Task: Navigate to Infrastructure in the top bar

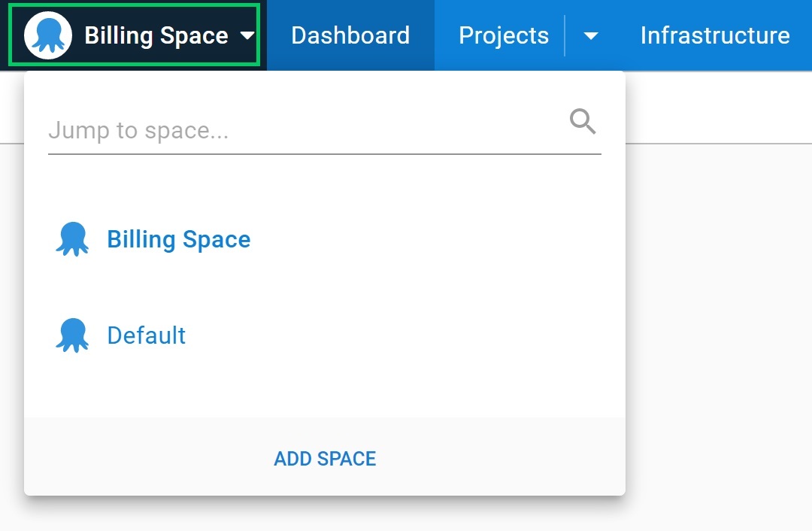Action: (x=714, y=35)
